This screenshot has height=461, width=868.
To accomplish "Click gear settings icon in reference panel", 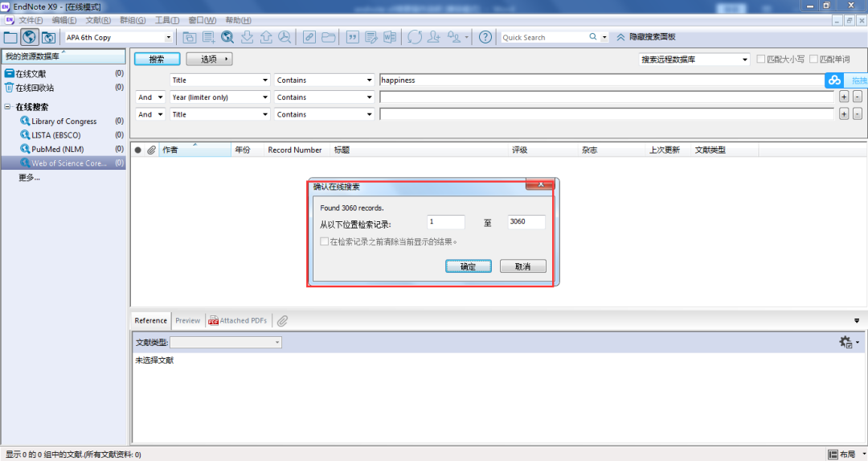I will point(845,342).
